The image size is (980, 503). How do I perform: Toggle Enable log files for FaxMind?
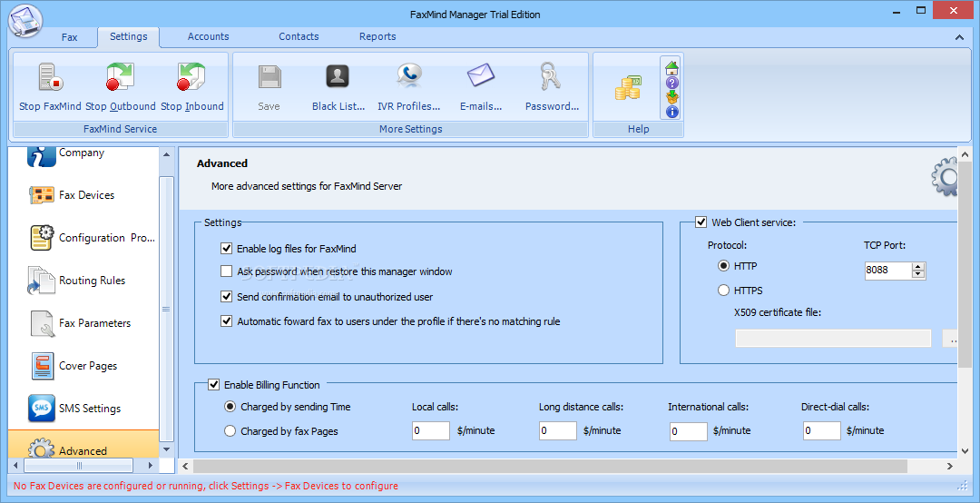[226, 249]
